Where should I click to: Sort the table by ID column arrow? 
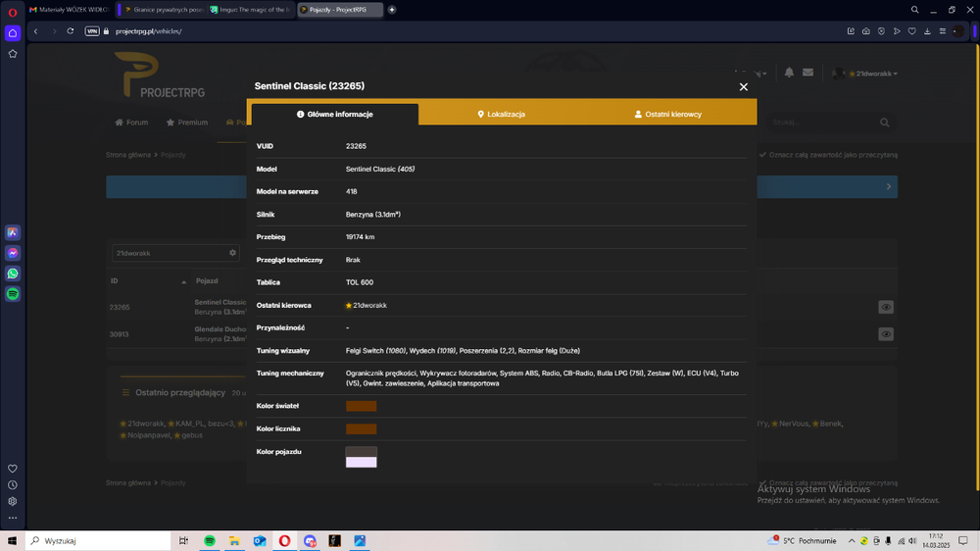[x=184, y=282]
